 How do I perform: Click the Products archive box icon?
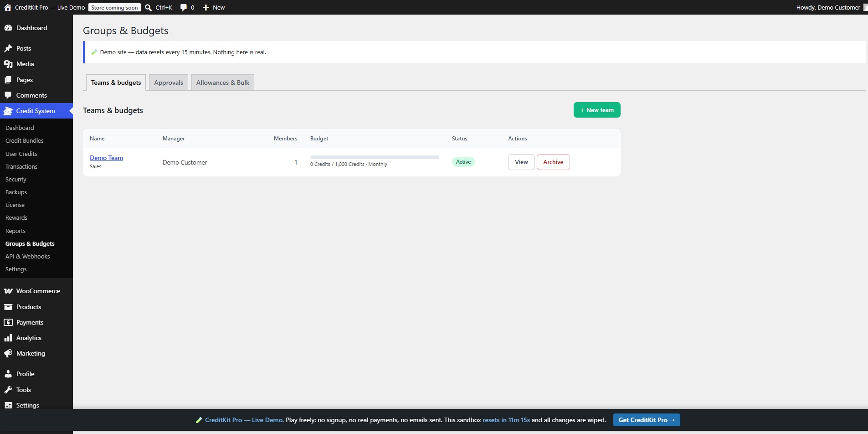8,307
